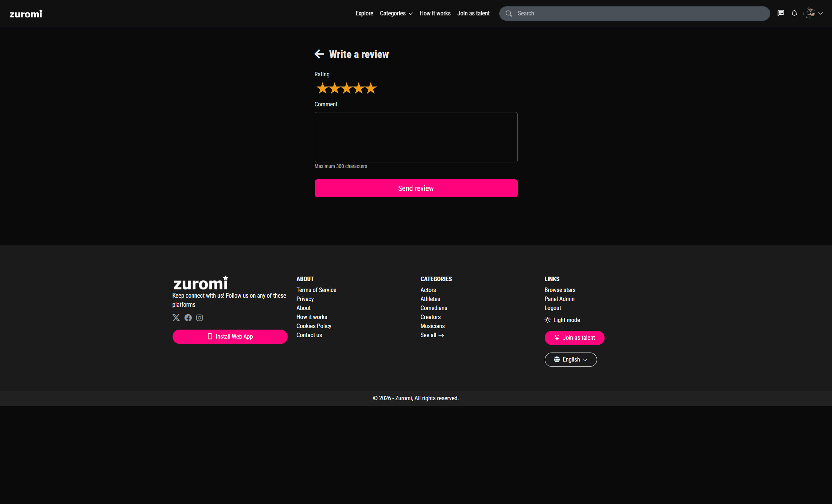Viewport: 832px width, 504px height.
Task: Open the Facebook social icon
Action: pyautogui.click(x=188, y=318)
